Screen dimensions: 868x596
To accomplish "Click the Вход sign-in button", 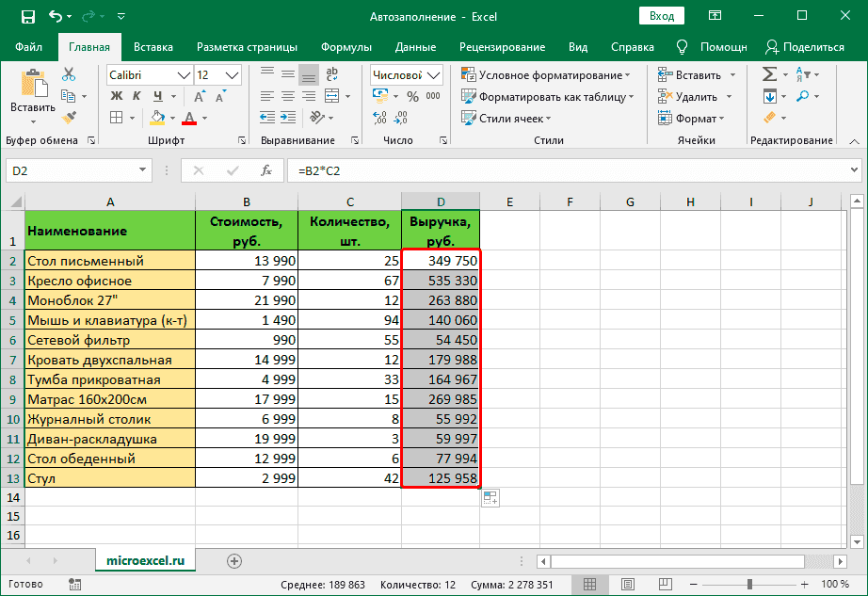I will (662, 16).
